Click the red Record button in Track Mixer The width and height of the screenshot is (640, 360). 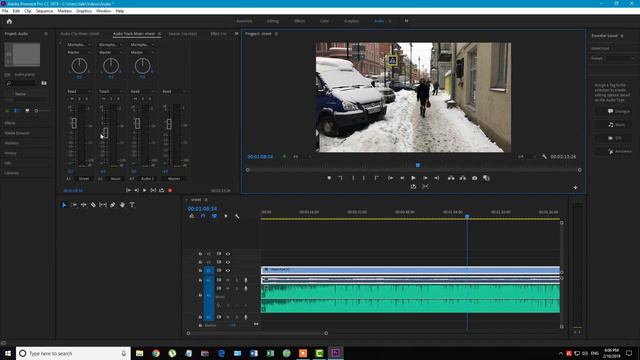pos(170,190)
